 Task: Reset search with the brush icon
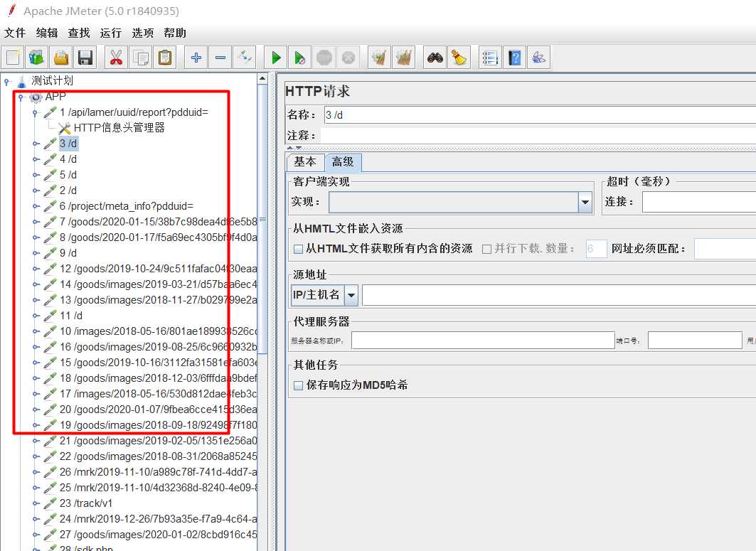[459, 58]
